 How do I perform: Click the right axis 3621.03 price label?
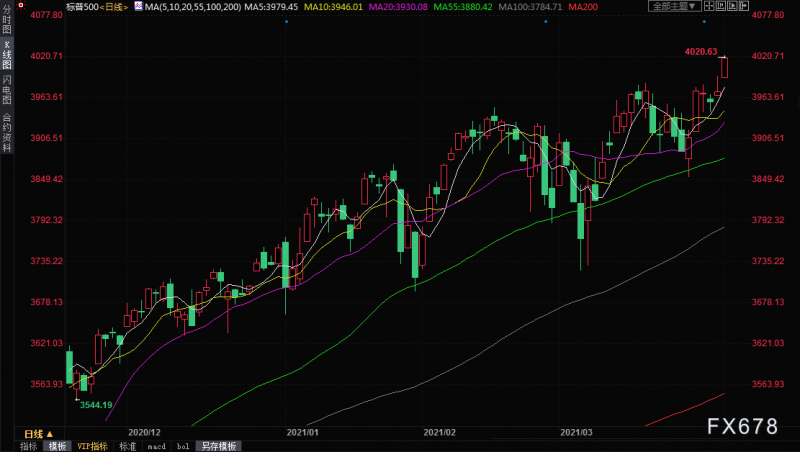click(x=768, y=343)
